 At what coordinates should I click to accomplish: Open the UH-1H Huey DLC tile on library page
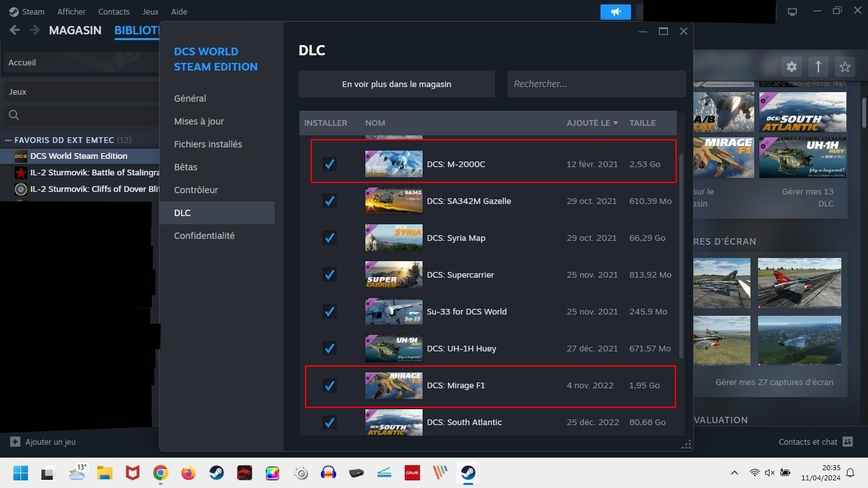[x=803, y=158]
